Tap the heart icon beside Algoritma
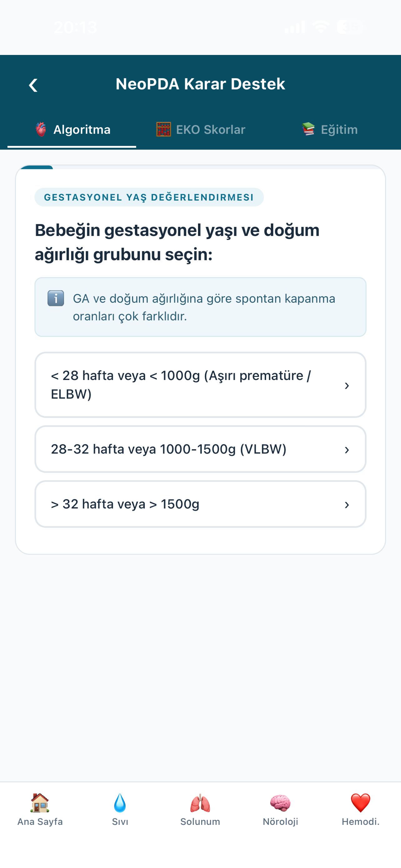The width and height of the screenshot is (401, 868). (41, 129)
